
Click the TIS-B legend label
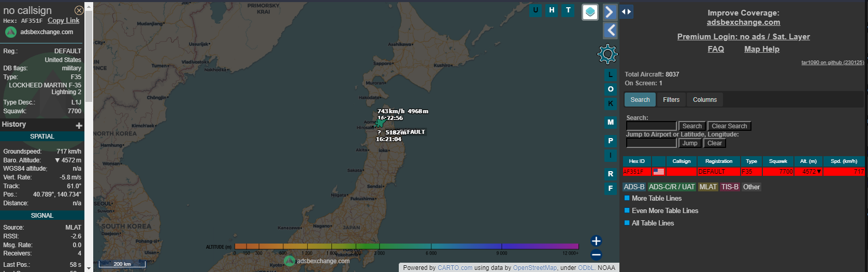(730, 187)
